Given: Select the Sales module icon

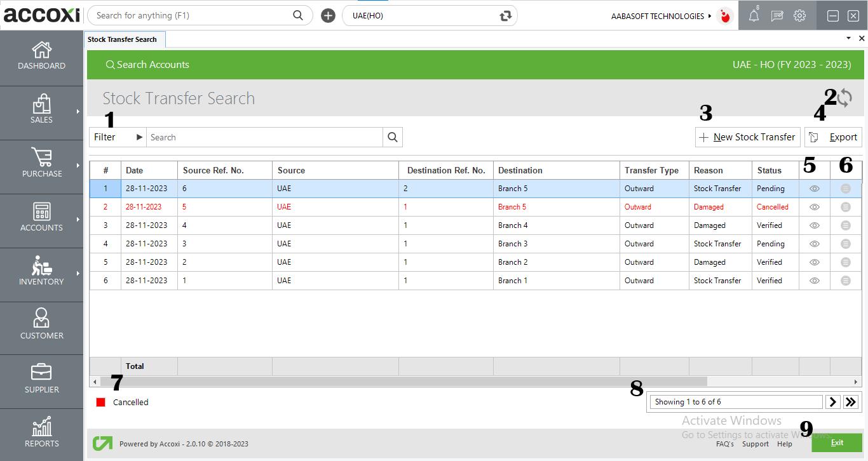Looking at the screenshot, I should tap(41, 111).
